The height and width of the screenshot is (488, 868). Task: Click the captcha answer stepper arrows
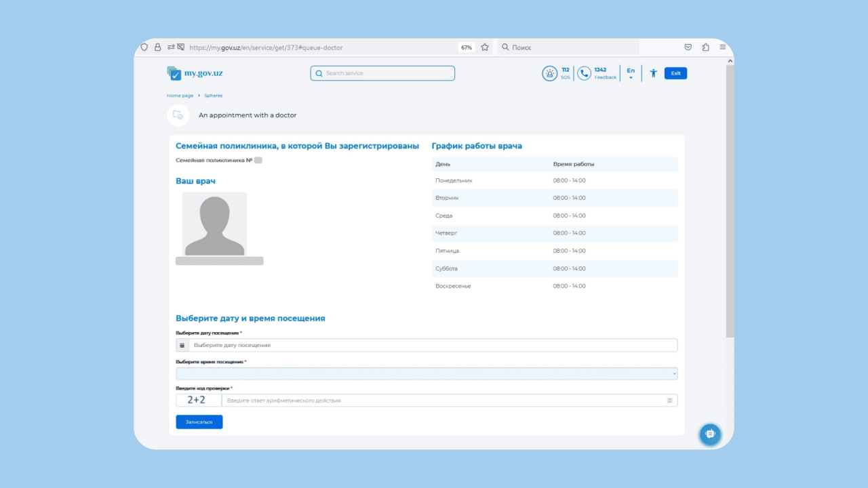click(x=669, y=401)
